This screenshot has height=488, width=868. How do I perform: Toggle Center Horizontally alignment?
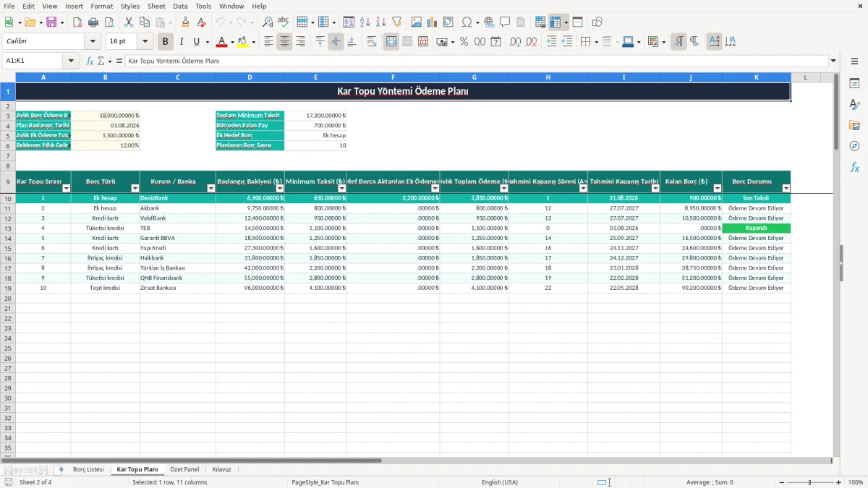[x=285, y=42]
